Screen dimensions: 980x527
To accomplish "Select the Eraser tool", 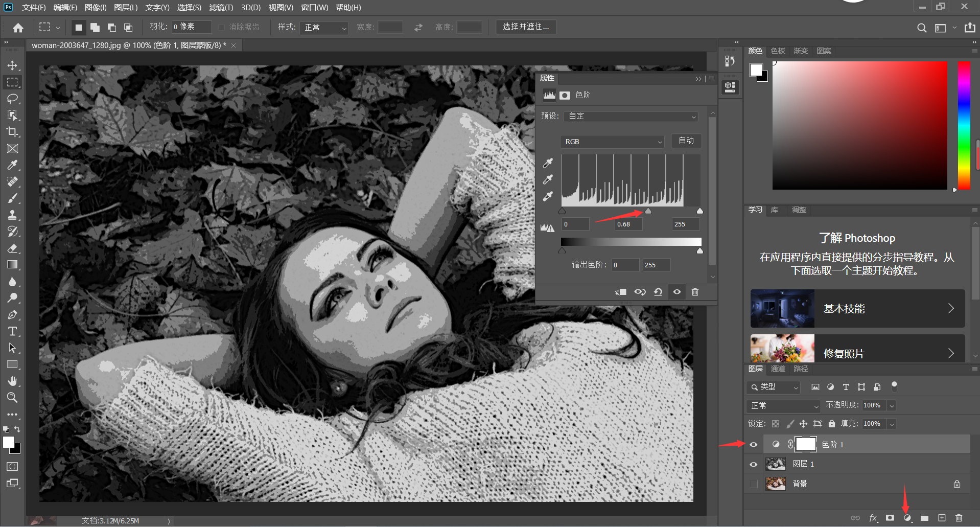I will [13, 248].
